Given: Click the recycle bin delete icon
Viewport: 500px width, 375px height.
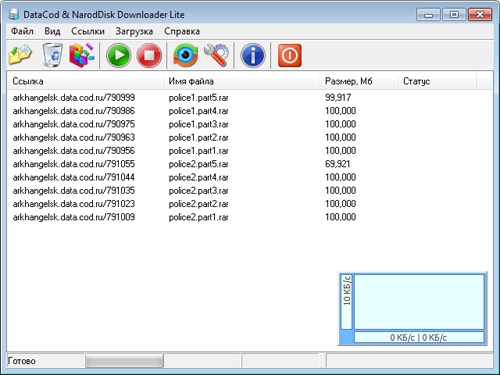Looking at the screenshot, I should coord(52,55).
